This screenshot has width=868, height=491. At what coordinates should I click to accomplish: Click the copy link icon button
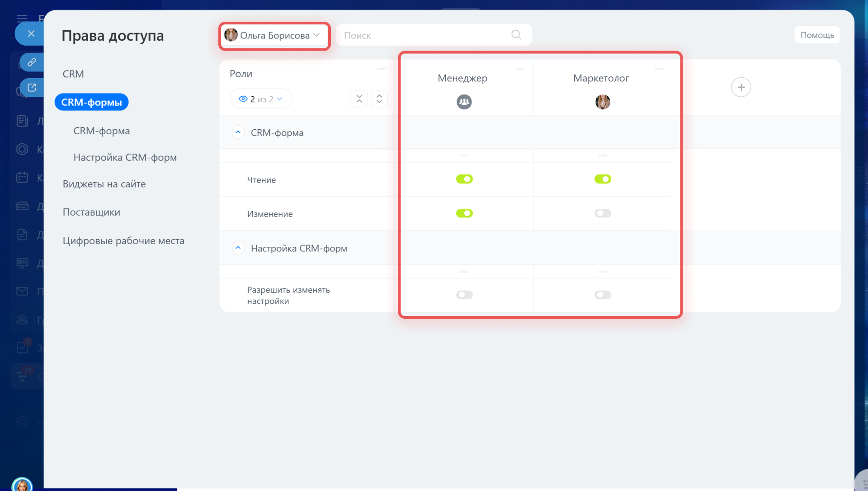(x=32, y=62)
